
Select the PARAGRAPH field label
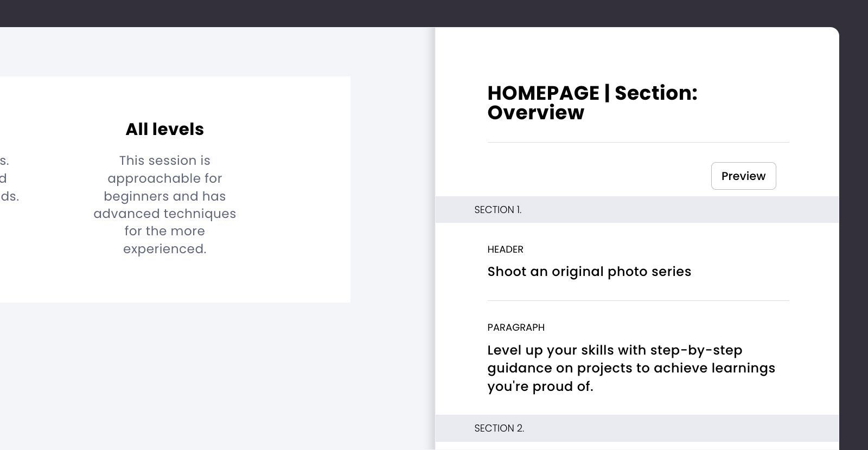point(516,327)
